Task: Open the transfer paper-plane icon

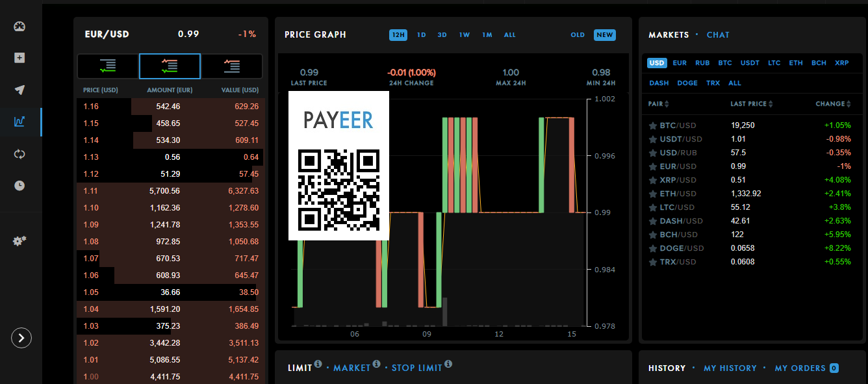Action: [19, 90]
